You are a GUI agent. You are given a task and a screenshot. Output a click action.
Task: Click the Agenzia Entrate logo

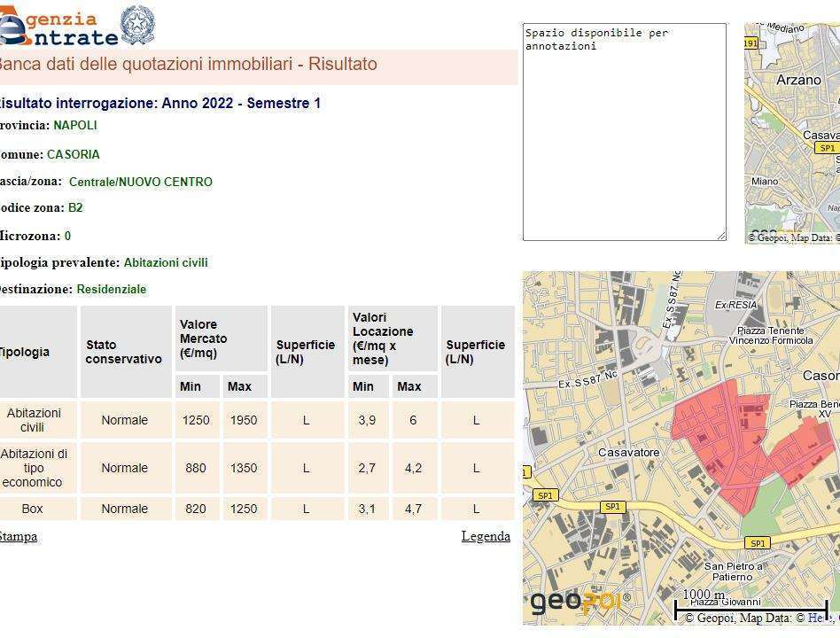tap(58, 27)
